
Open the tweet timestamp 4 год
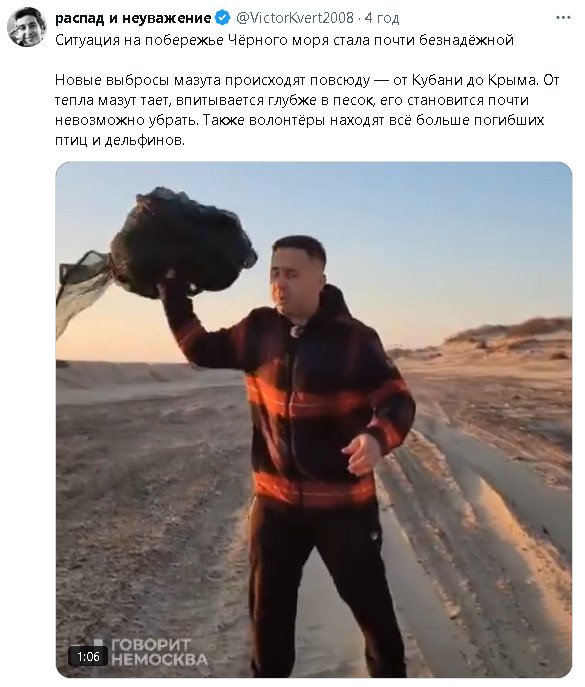click(382, 18)
